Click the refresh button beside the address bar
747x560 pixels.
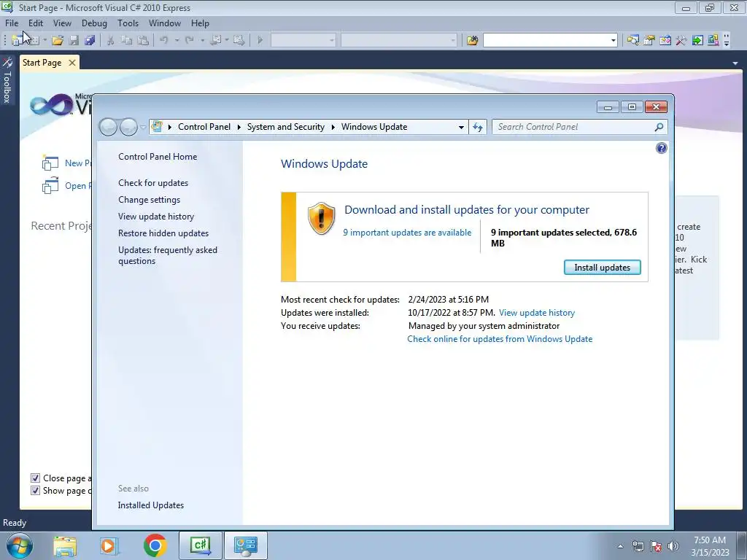pos(478,127)
